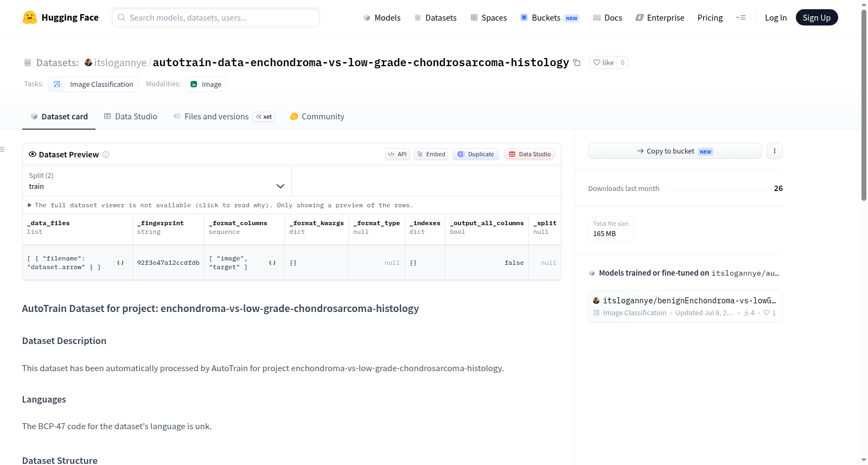Click the Copy to bucket button
The height and width of the screenshot is (465, 868).
click(675, 151)
